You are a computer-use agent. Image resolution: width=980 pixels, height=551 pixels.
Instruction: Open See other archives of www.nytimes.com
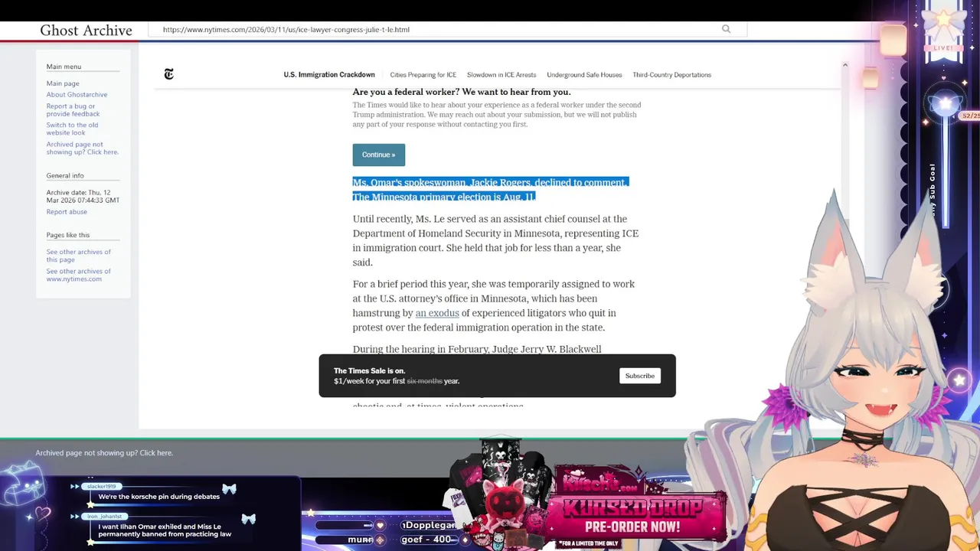tap(78, 275)
